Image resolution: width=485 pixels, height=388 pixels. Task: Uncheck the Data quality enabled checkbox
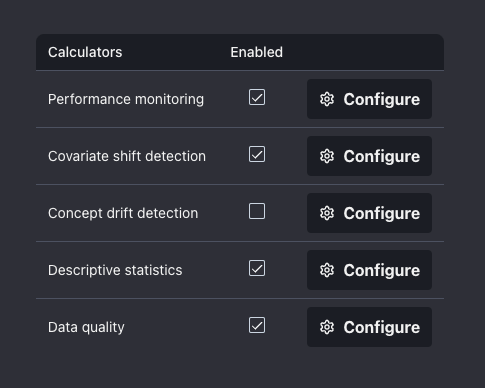(x=257, y=325)
